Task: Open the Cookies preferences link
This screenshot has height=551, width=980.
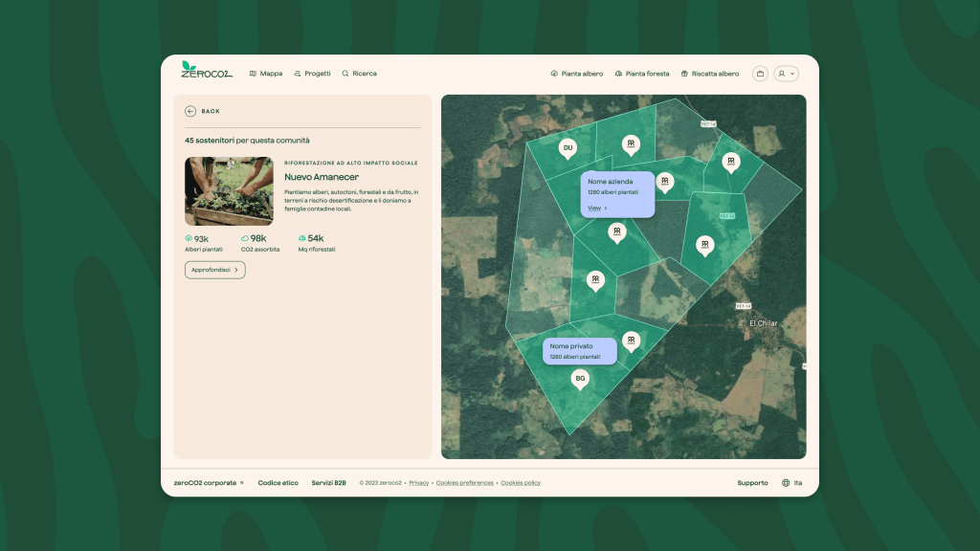Action: (465, 483)
